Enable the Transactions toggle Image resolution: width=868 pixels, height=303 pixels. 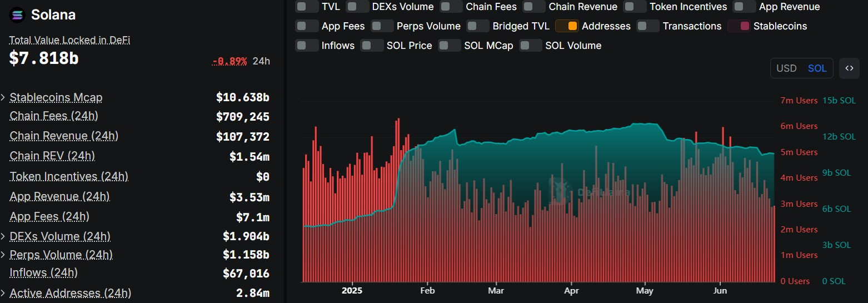[648, 26]
